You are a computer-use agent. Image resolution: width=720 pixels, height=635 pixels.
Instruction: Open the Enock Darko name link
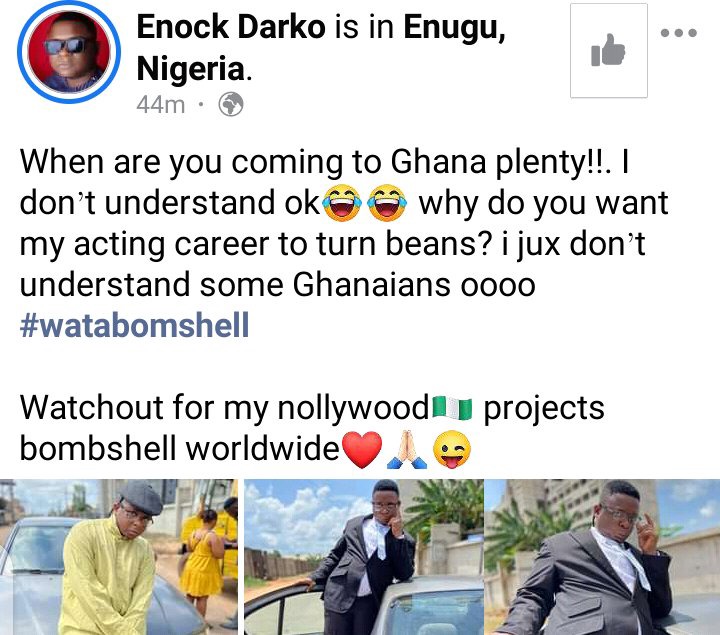pyautogui.click(x=231, y=27)
